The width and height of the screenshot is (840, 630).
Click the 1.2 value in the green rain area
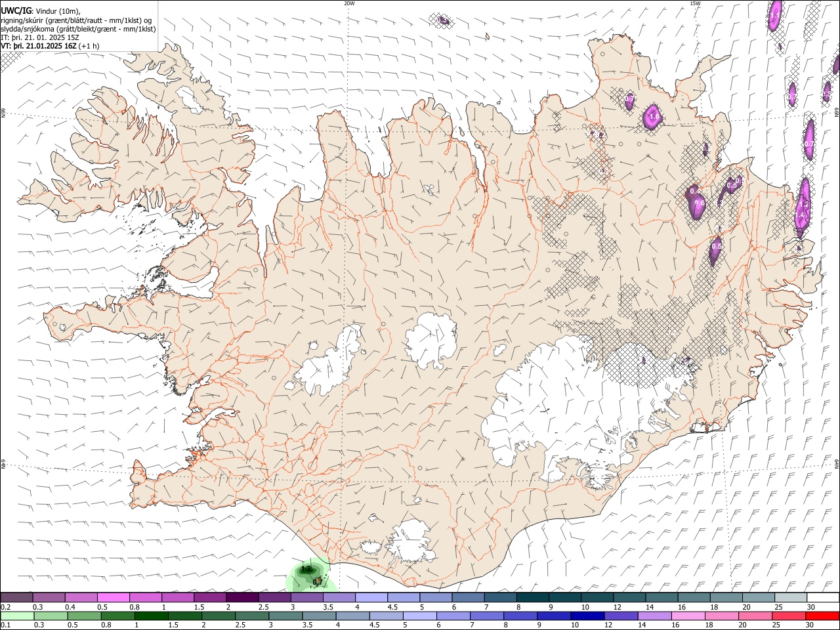click(306, 569)
